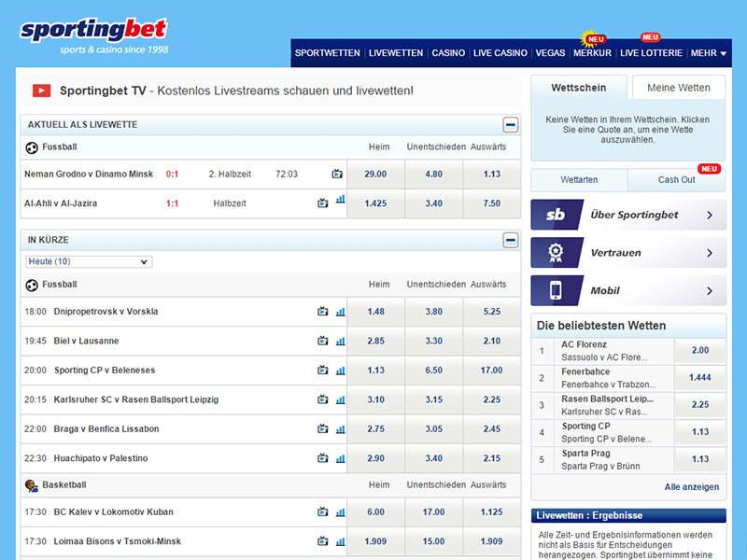Screen dimensions: 747x560
Task: Open the Braga v Benfica Lissabon match
Action: click(106, 429)
